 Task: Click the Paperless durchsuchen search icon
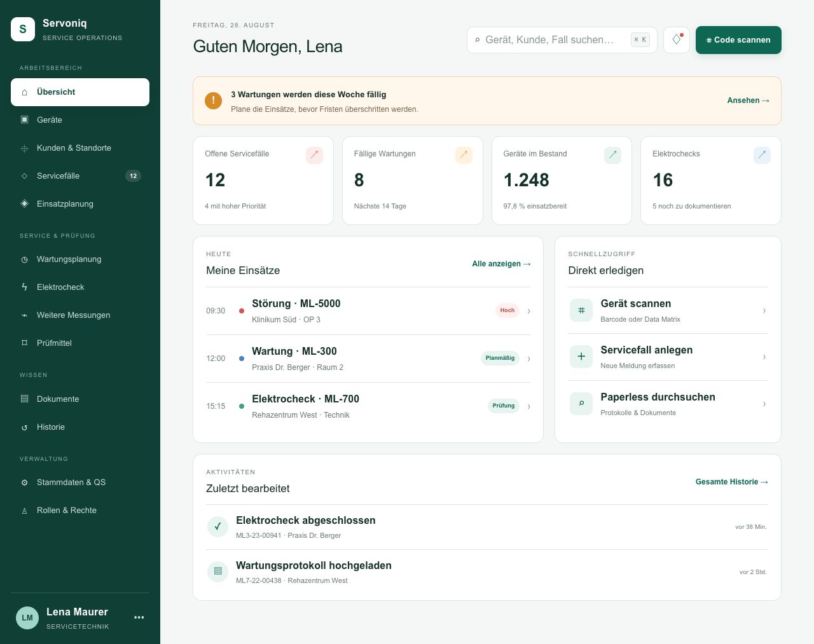point(581,404)
